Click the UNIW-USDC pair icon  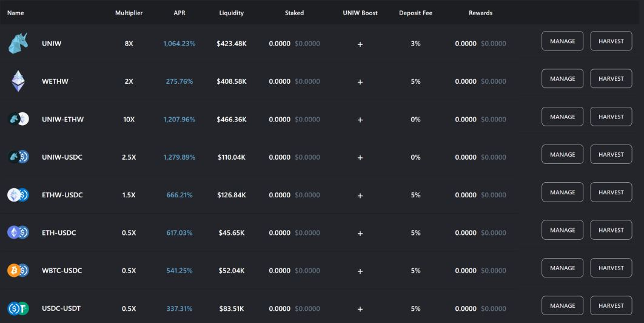(x=18, y=157)
